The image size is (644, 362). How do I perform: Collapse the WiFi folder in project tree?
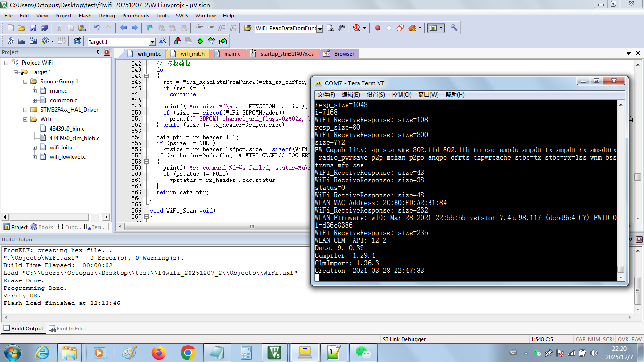tap(25, 119)
